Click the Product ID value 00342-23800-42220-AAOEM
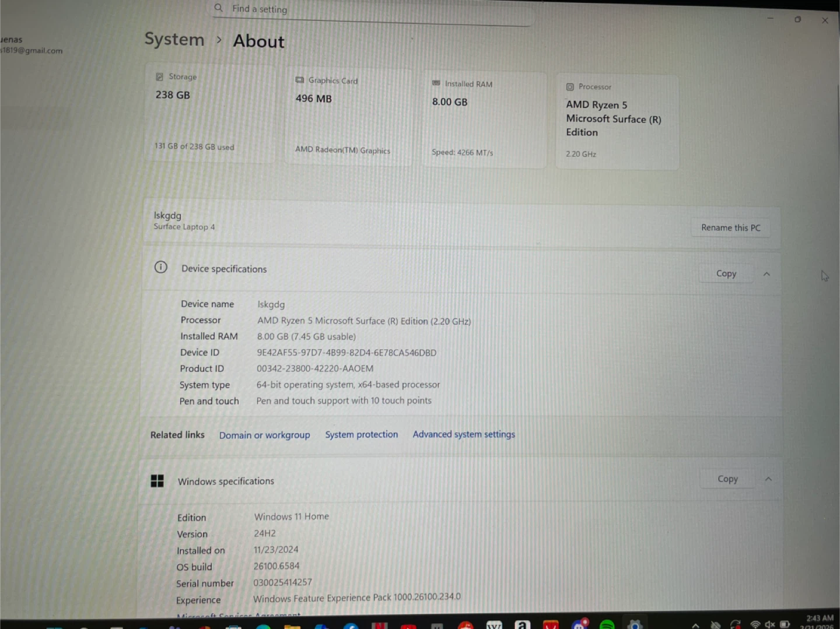Screen dimensions: 840x629 click(x=315, y=368)
